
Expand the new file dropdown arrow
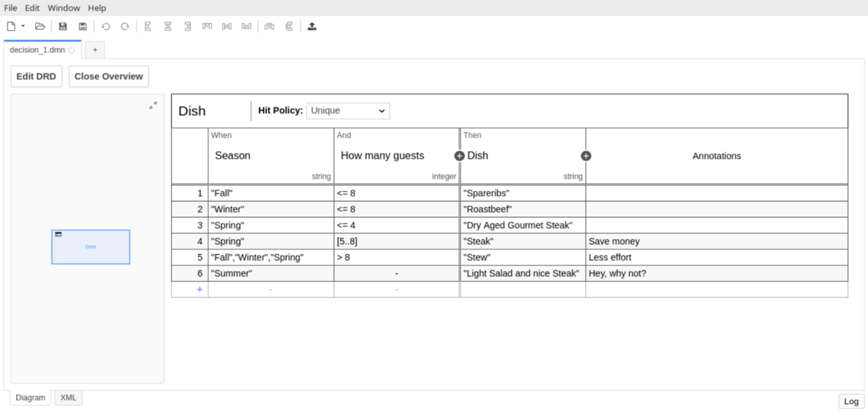tap(23, 26)
